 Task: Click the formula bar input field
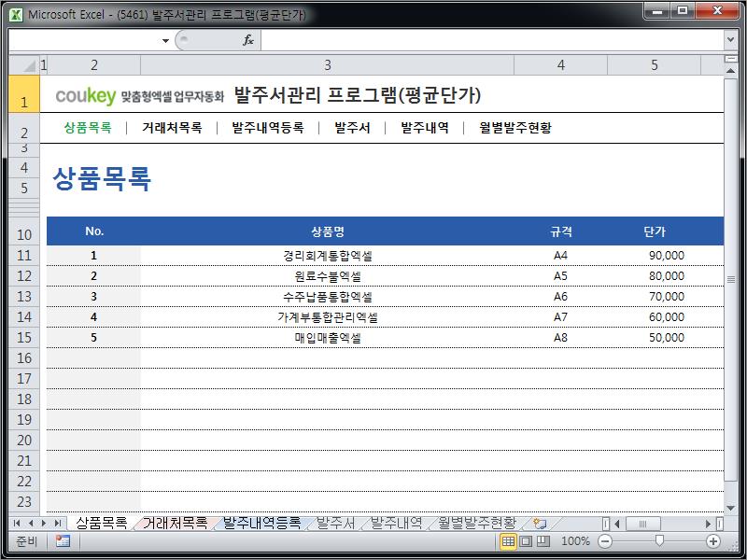(492, 40)
